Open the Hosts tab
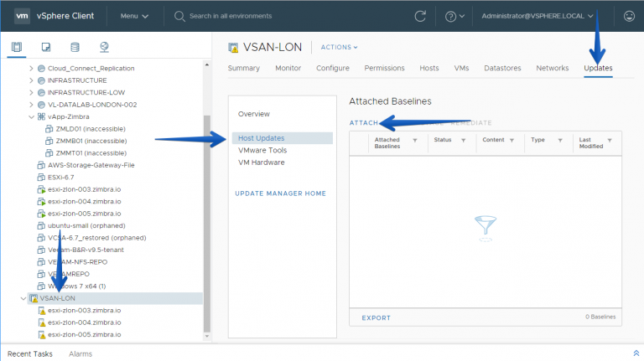 (429, 68)
